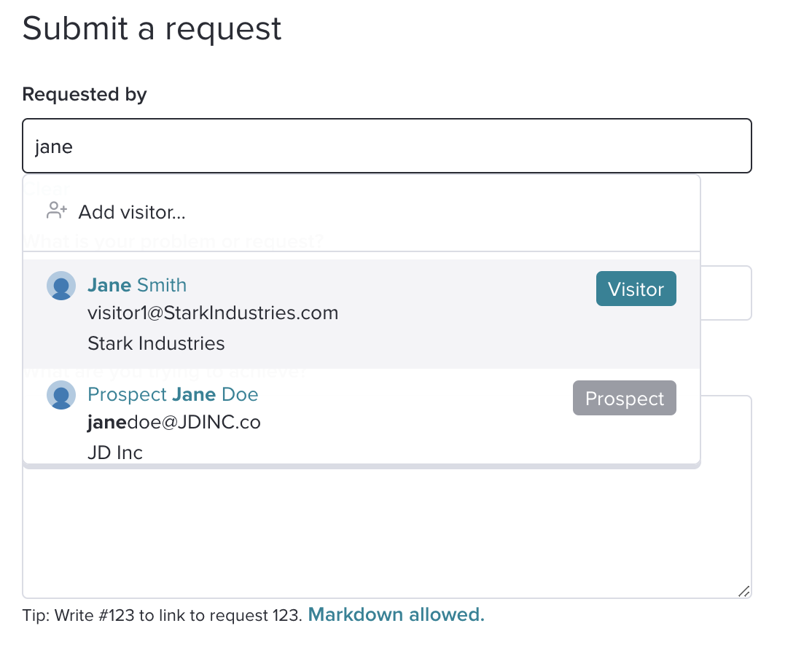Click the Visitor badge
The width and height of the screenshot is (812, 650).
click(x=636, y=289)
